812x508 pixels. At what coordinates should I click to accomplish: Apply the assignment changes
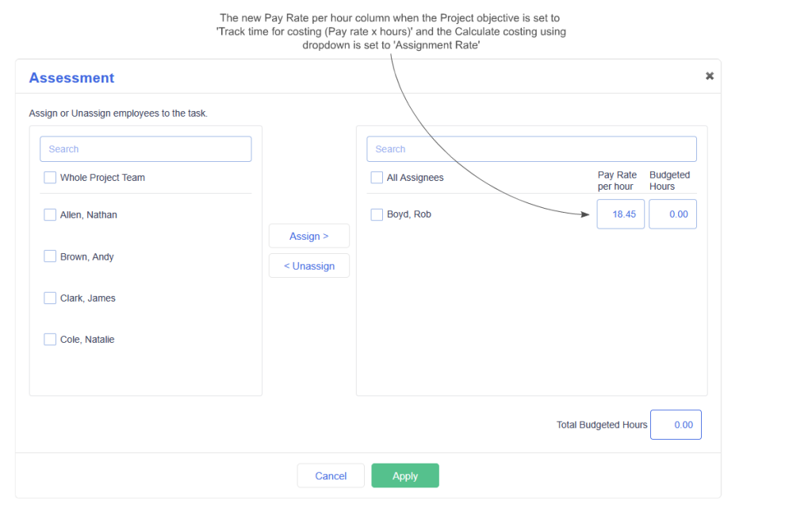pyautogui.click(x=404, y=475)
